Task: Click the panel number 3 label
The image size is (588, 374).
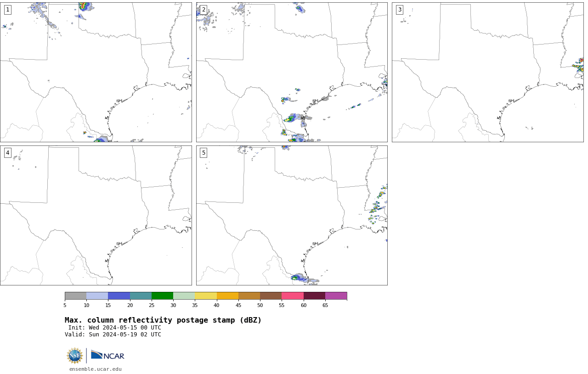Action: [399, 10]
